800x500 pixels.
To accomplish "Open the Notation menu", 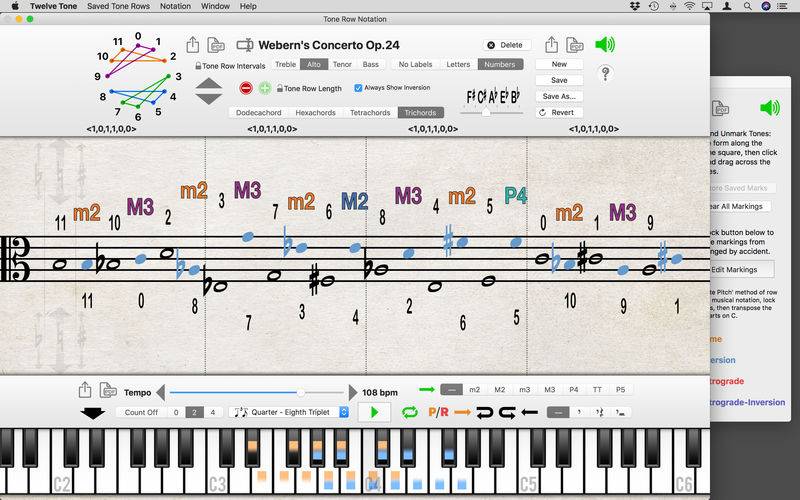I will tap(175, 6).
